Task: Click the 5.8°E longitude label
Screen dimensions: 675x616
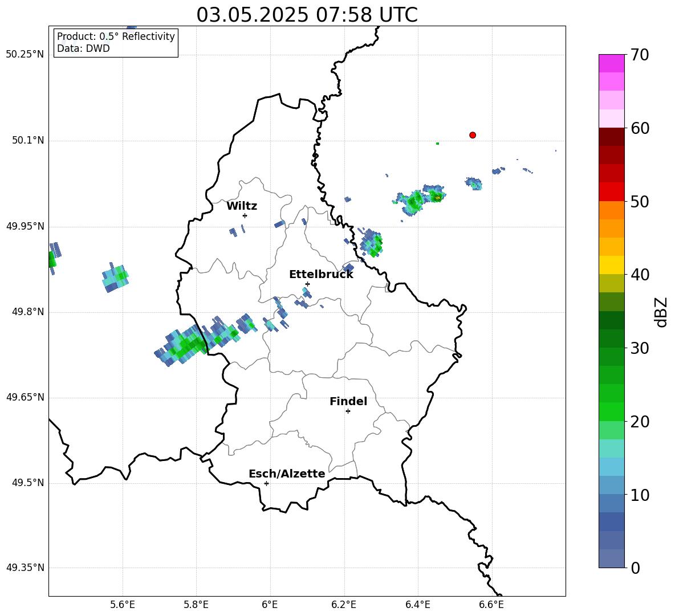Action: (196, 605)
